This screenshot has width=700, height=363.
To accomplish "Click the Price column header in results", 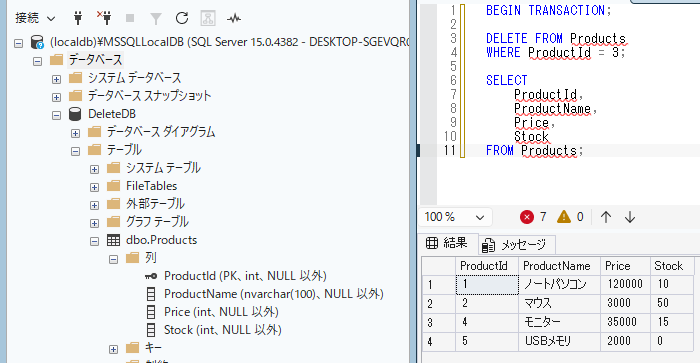I will point(625,266).
